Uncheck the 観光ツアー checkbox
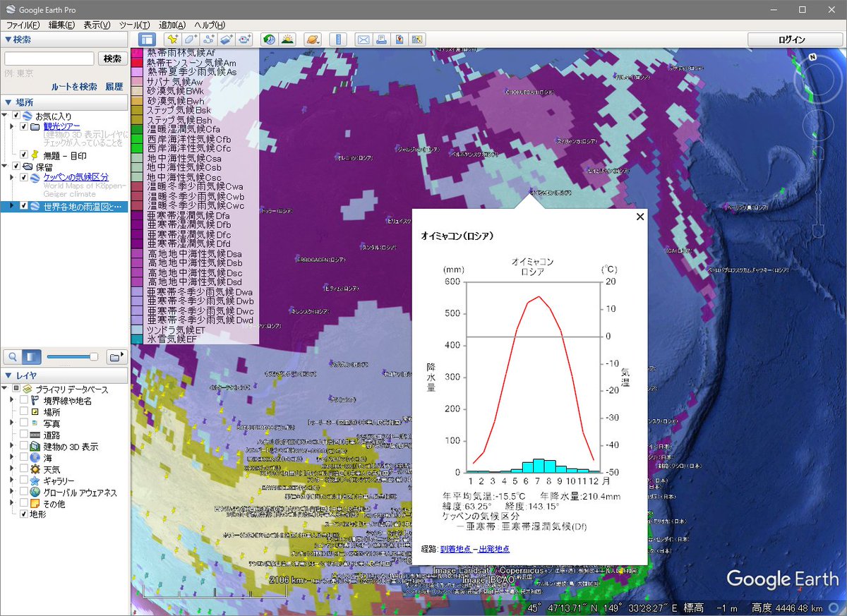Screen dimensions: 847x616 pos(24,126)
